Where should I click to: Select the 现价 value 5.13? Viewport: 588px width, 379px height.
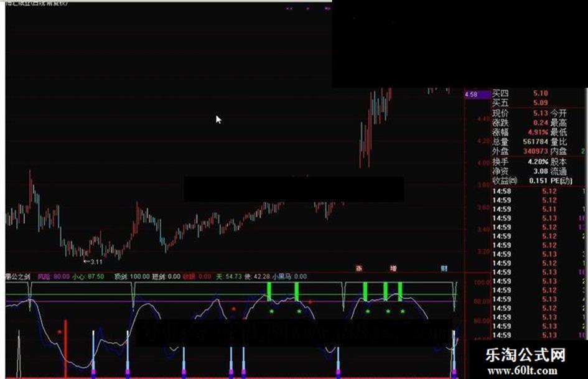tap(540, 113)
